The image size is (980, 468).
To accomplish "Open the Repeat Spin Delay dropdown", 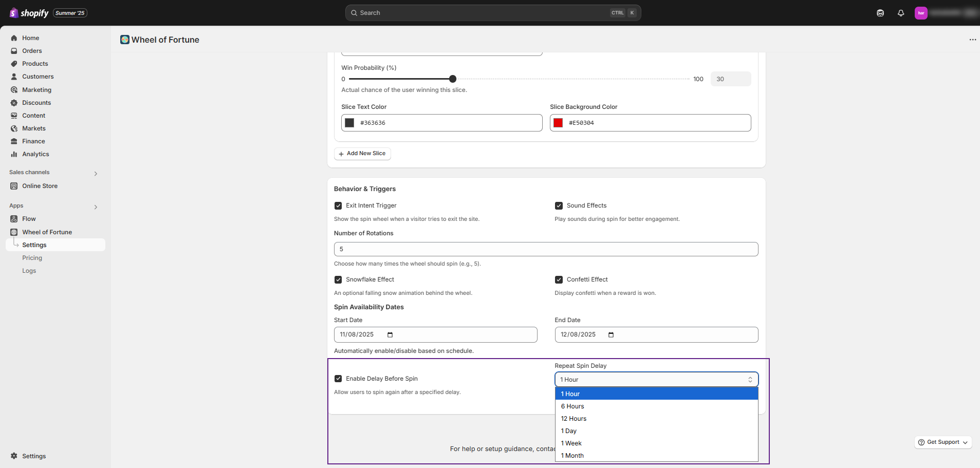I will tap(656, 380).
